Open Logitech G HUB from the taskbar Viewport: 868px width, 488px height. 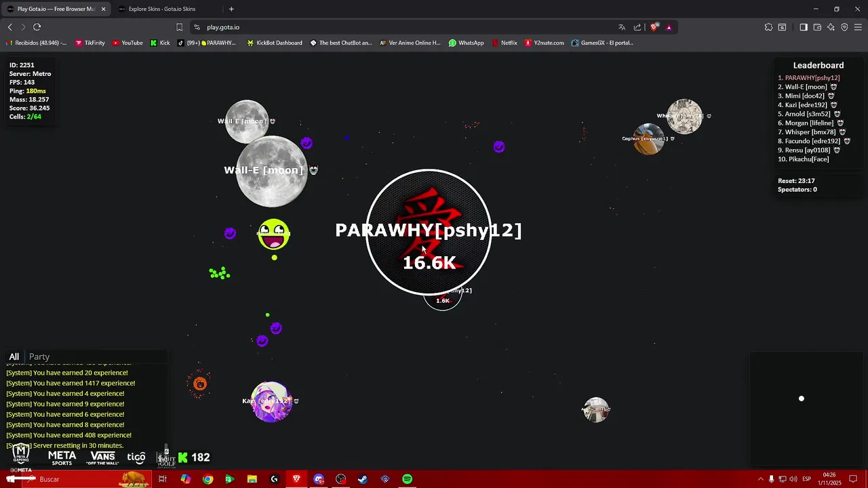tap(274, 479)
